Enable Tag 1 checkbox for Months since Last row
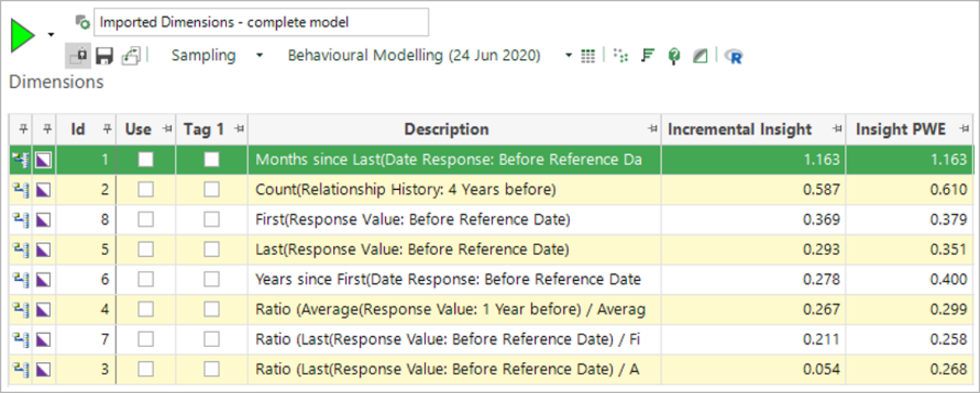Screen dimensions: 980x393 (212, 159)
